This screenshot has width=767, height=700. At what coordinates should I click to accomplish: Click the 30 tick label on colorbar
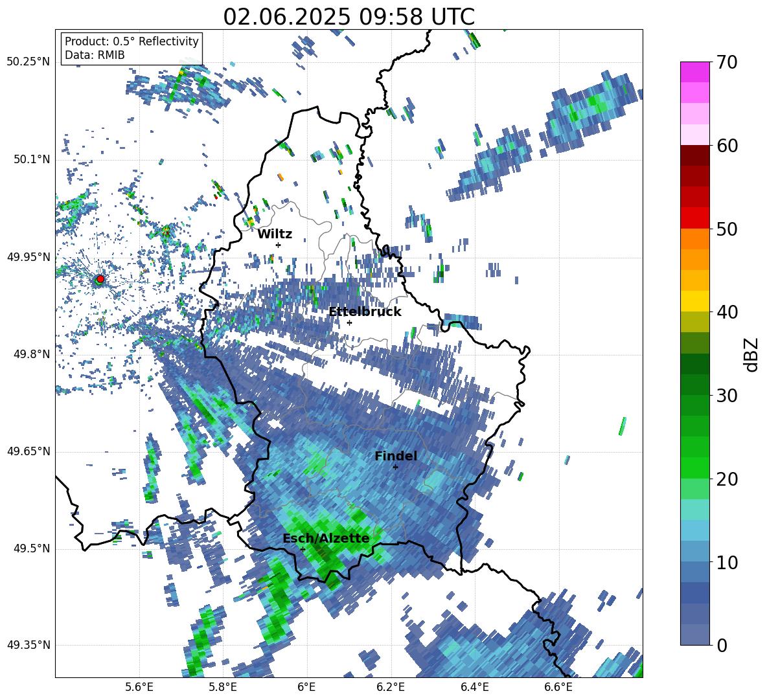727,395
